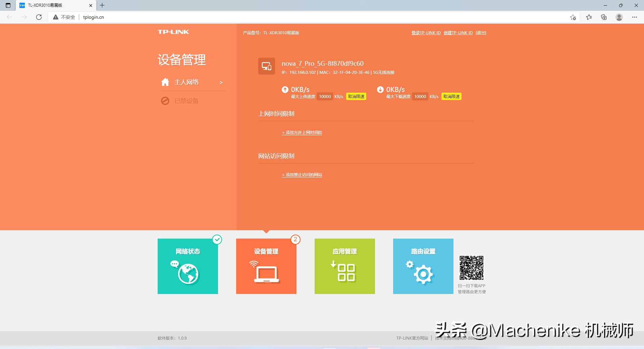Screen dimensions: 644x349
Task: Click the 上网时间限制 heading
Action: [276, 114]
